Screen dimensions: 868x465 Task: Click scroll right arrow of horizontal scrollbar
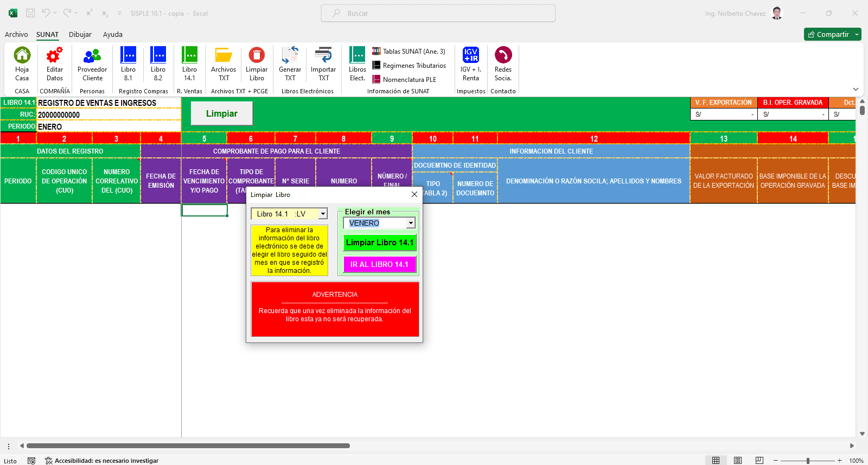[x=852, y=445]
